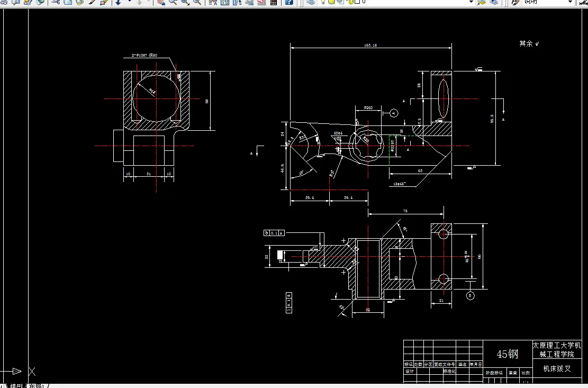Expand the Undo history dropdown arrow

129,2
